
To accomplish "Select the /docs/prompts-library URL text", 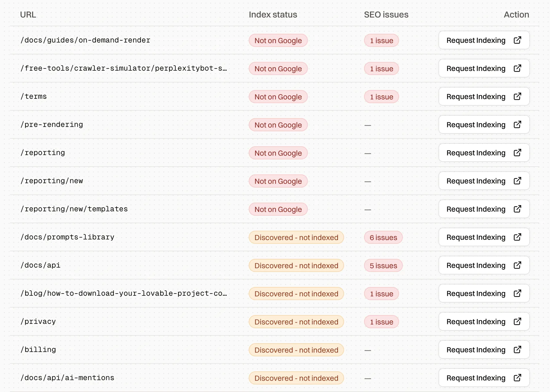I will tap(67, 237).
